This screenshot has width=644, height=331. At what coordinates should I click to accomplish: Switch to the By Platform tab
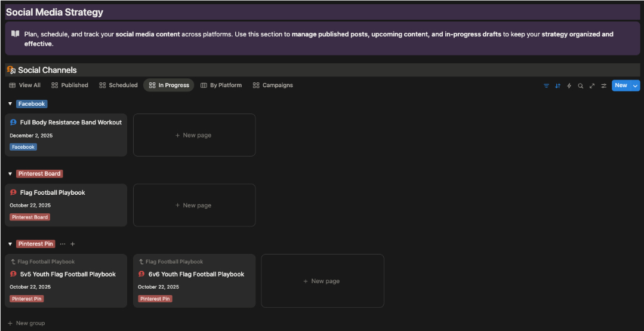(x=221, y=85)
